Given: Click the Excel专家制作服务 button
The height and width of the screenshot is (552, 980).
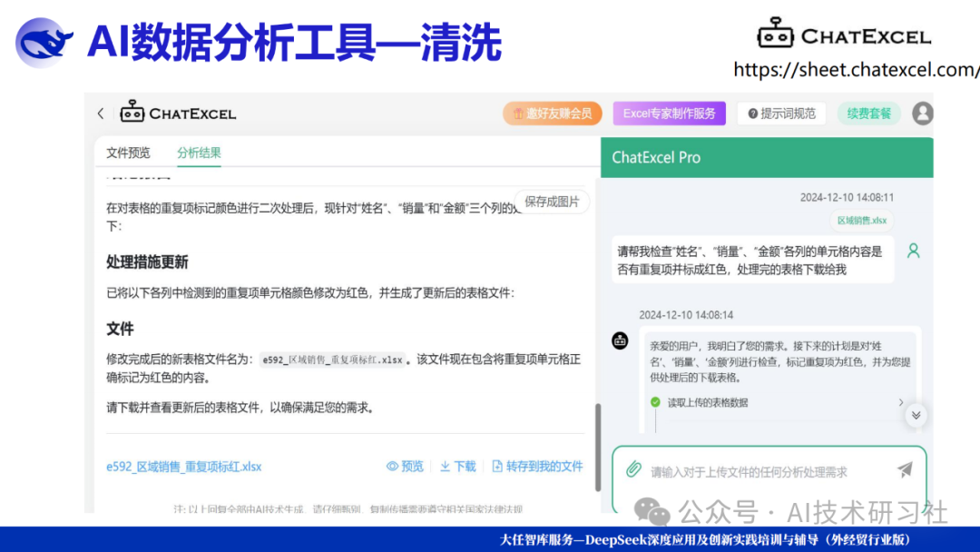Looking at the screenshot, I should click(669, 113).
